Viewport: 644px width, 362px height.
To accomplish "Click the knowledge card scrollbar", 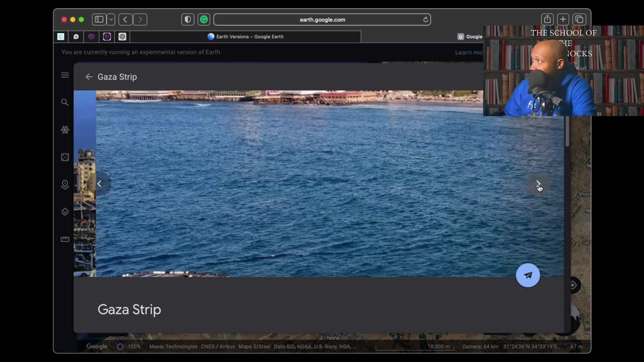I will tap(567, 131).
